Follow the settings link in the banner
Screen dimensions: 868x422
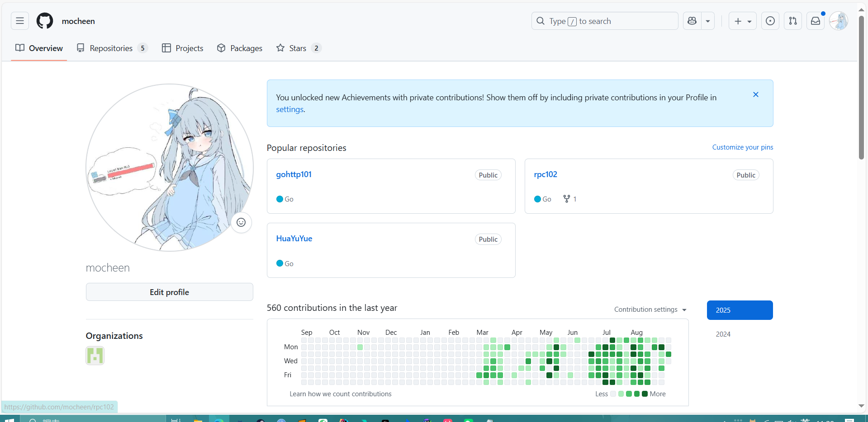tap(290, 109)
